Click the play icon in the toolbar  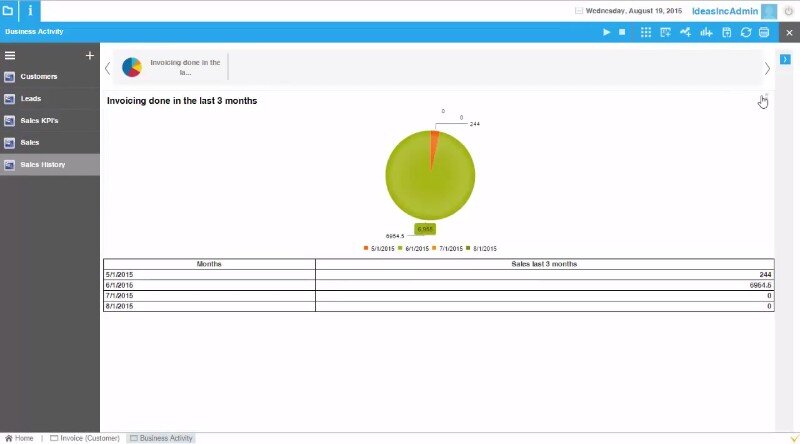click(x=606, y=32)
